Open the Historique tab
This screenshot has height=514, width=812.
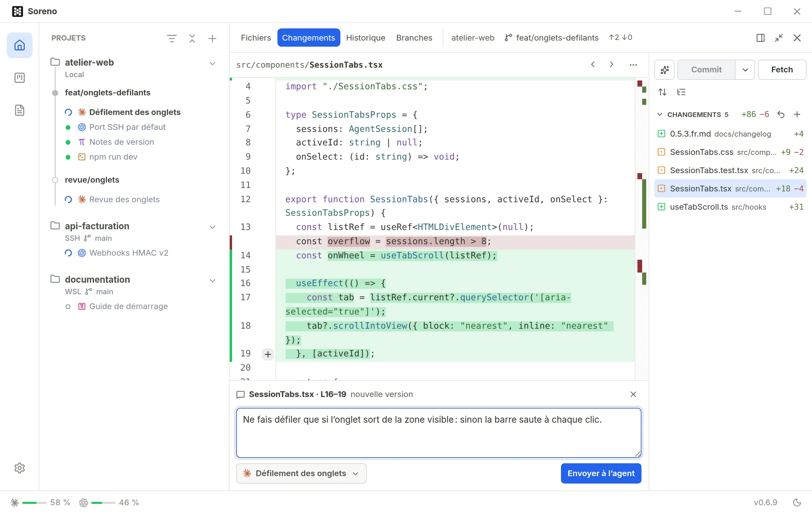[365, 38]
